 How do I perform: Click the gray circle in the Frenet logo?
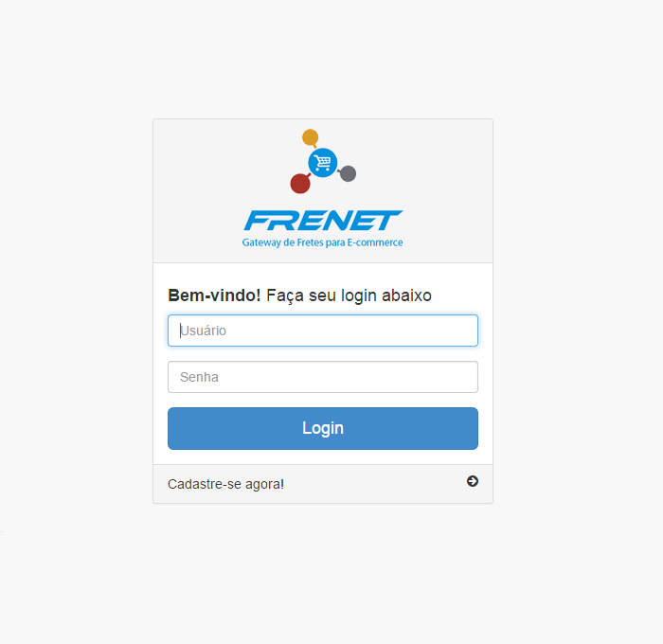coord(348,173)
